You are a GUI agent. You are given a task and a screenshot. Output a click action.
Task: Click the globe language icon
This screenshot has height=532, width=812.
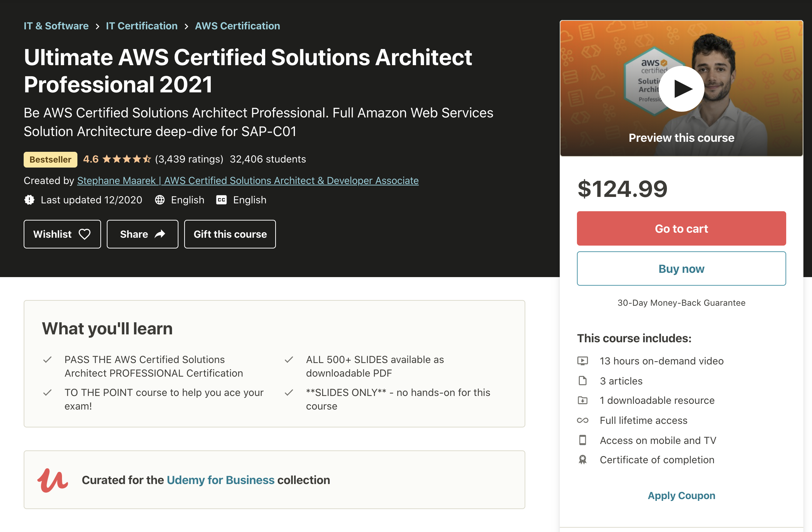(x=160, y=200)
